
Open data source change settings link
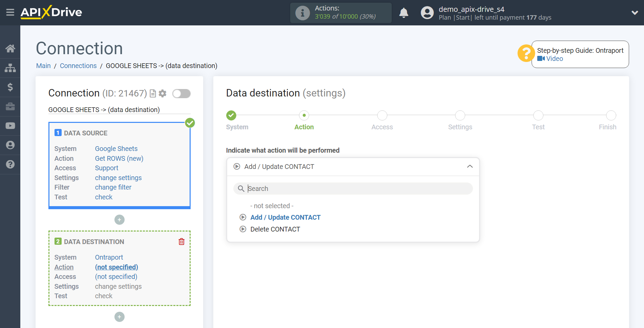(118, 178)
